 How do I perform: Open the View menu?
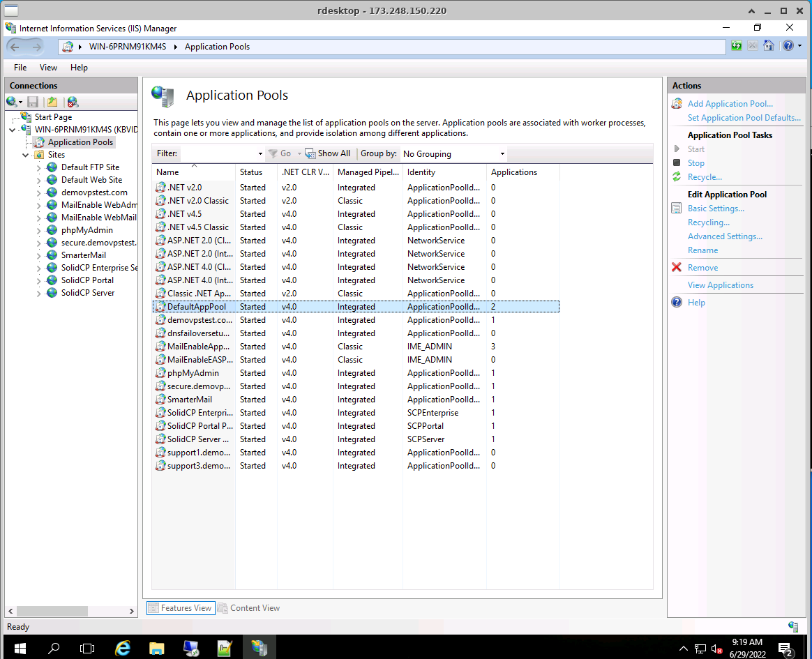tap(48, 68)
